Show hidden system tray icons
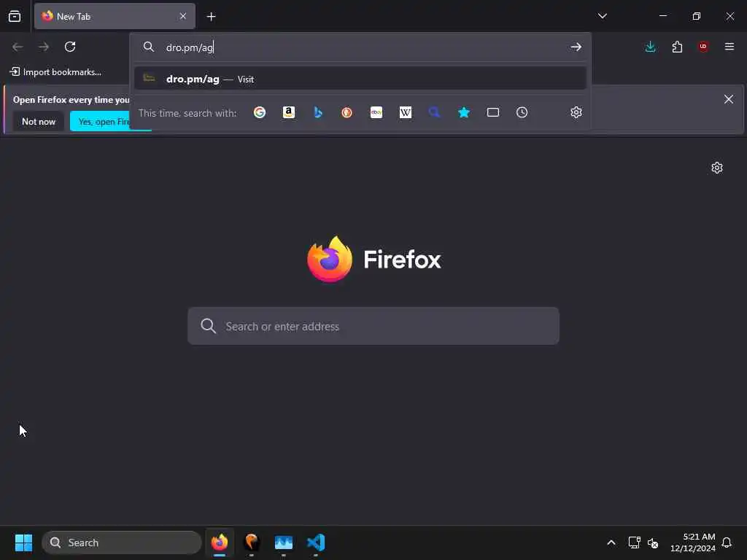Screen dimensions: 747x560 [x=611, y=542]
